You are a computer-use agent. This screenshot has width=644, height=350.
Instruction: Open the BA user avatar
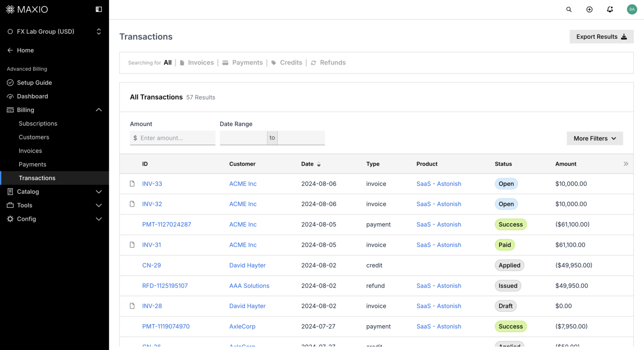tap(632, 9)
